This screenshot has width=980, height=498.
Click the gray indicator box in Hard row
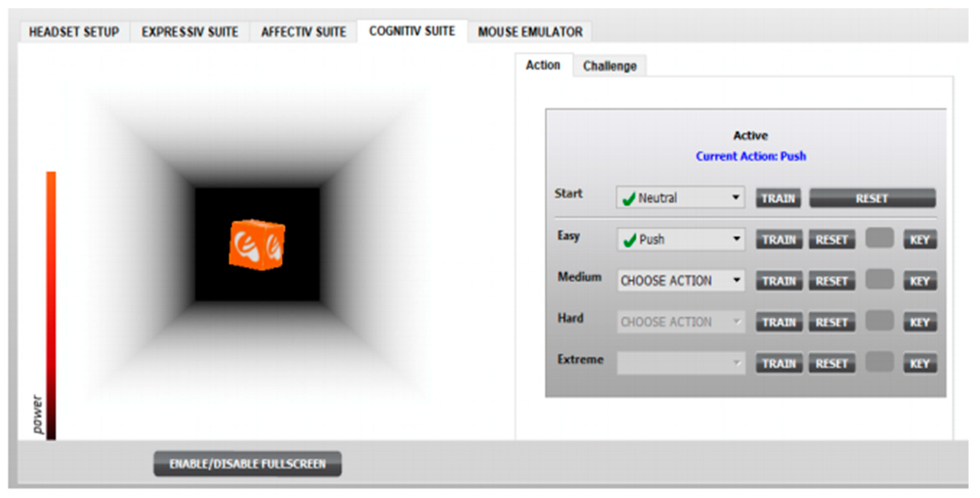(x=879, y=320)
